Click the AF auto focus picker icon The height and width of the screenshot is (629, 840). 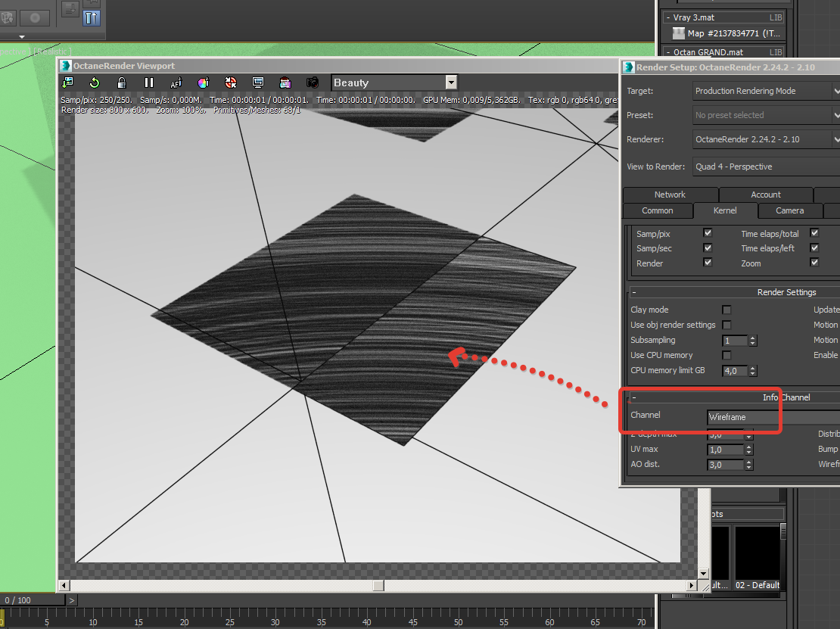pyautogui.click(x=176, y=83)
